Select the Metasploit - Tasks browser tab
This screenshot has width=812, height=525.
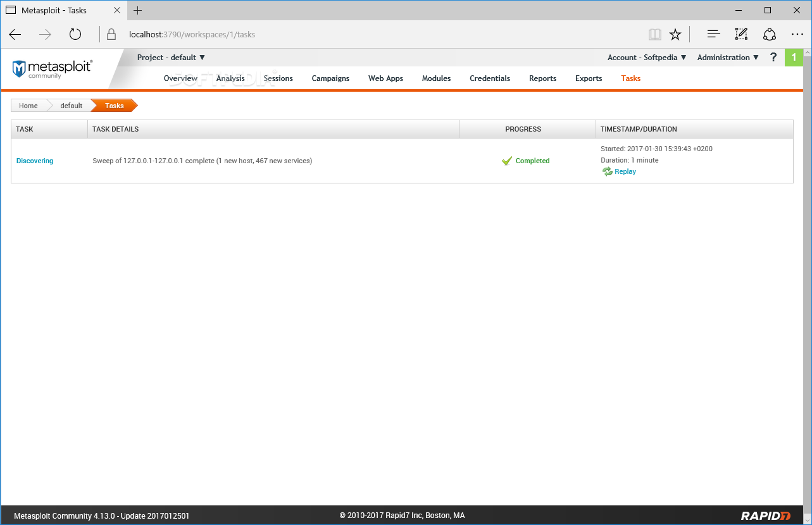click(63, 10)
